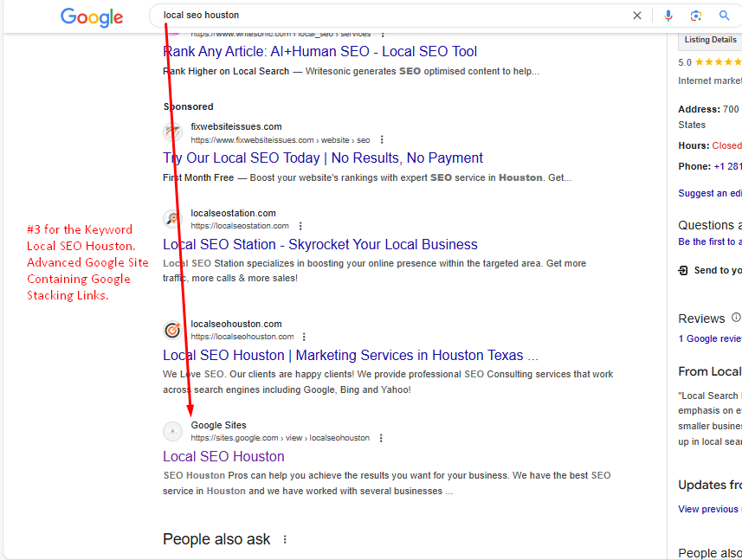The height and width of the screenshot is (560, 742).
Task: Click Google Sites result favicon
Action: pos(172,431)
